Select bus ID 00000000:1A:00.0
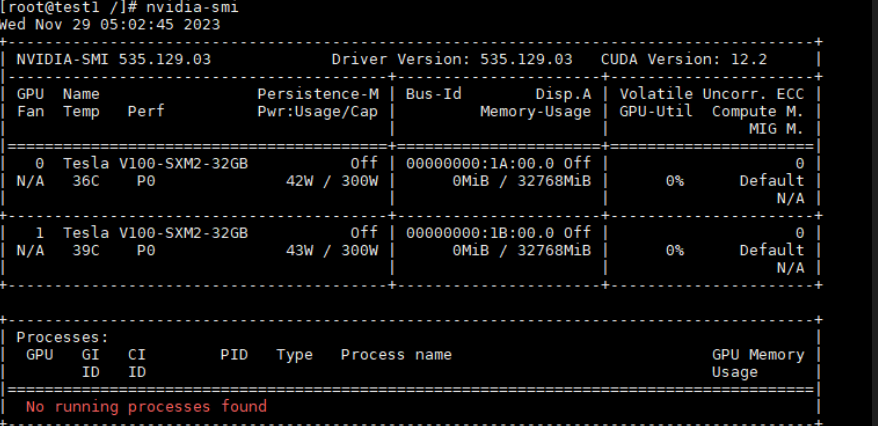878x426 pixels. [x=480, y=163]
